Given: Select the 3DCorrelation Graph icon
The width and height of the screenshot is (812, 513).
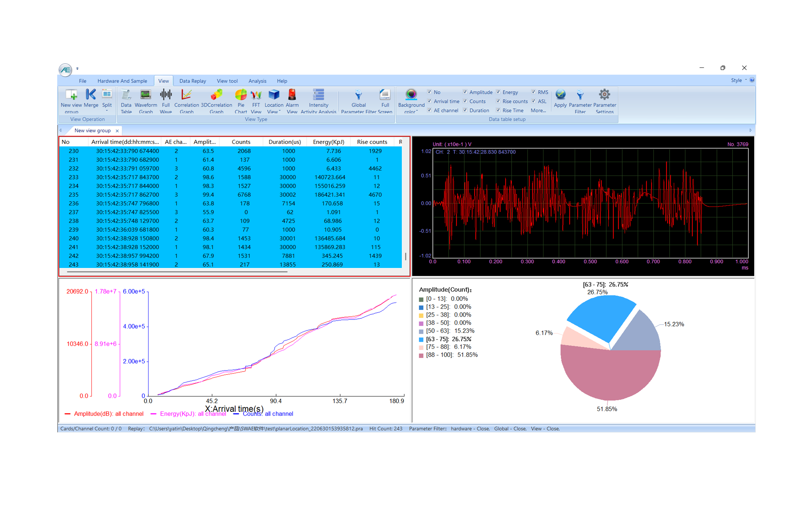Looking at the screenshot, I should pos(216,95).
